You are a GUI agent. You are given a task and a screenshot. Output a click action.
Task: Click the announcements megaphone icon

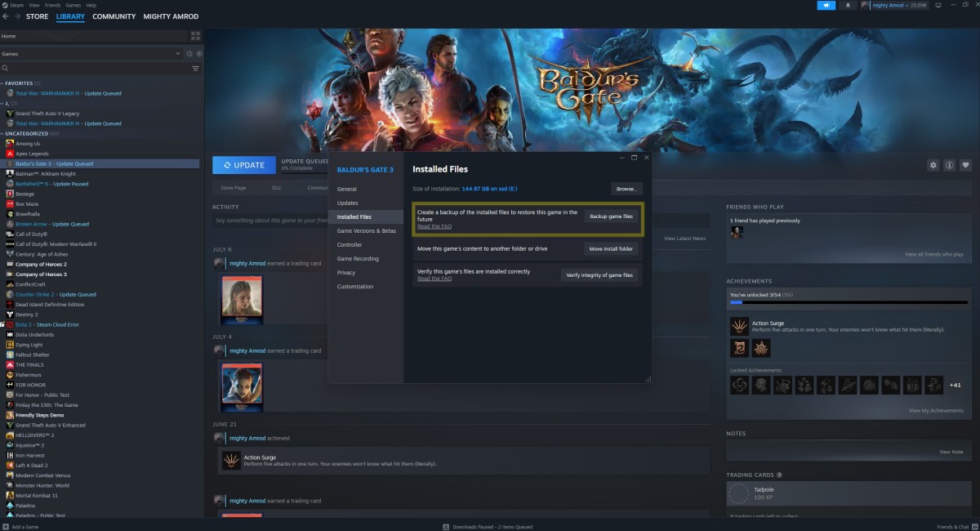(826, 5)
